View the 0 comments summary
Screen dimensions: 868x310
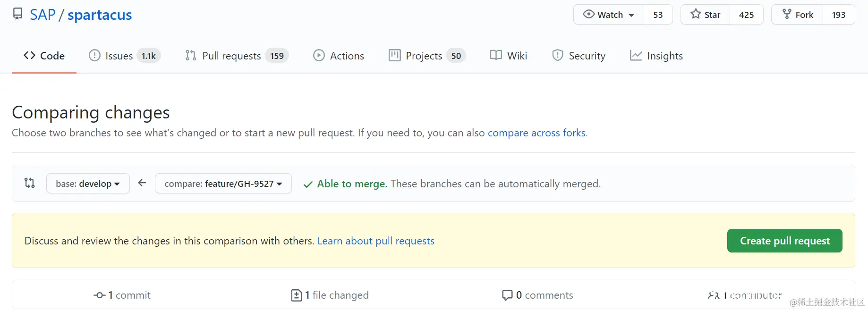537,295
